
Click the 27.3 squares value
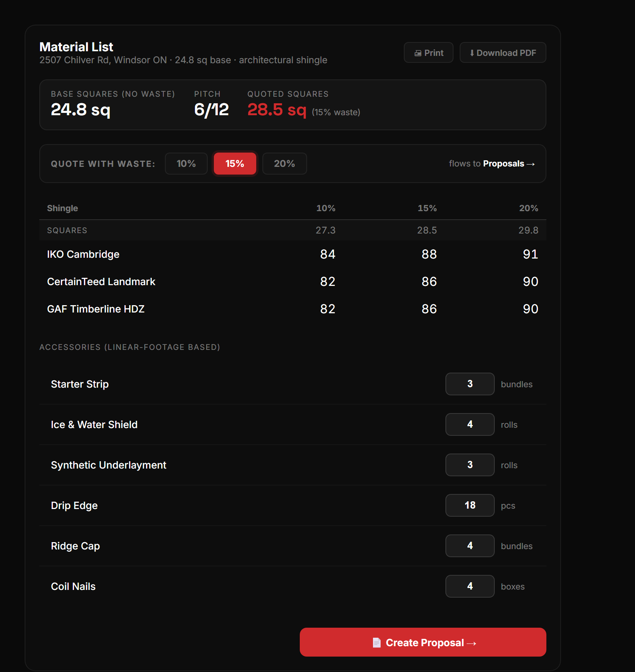pyautogui.click(x=326, y=230)
